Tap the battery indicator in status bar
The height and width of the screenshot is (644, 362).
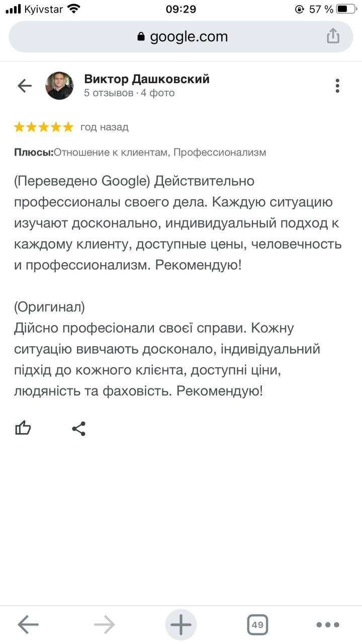pyautogui.click(x=348, y=9)
